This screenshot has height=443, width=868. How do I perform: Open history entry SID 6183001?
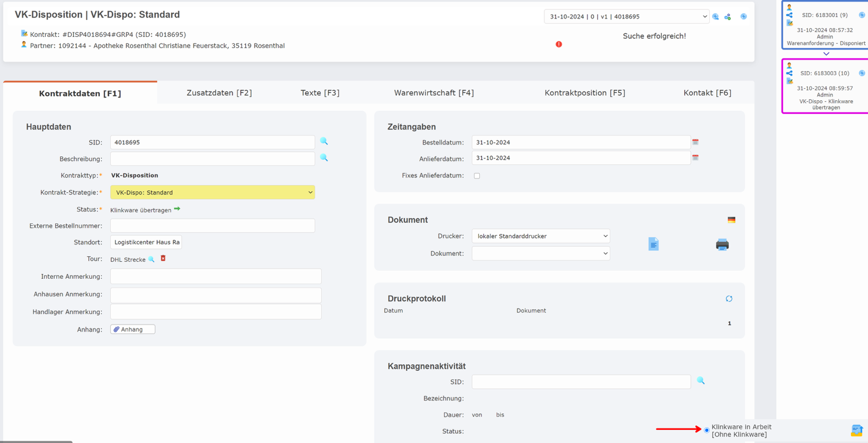pyautogui.click(x=824, y=15)
